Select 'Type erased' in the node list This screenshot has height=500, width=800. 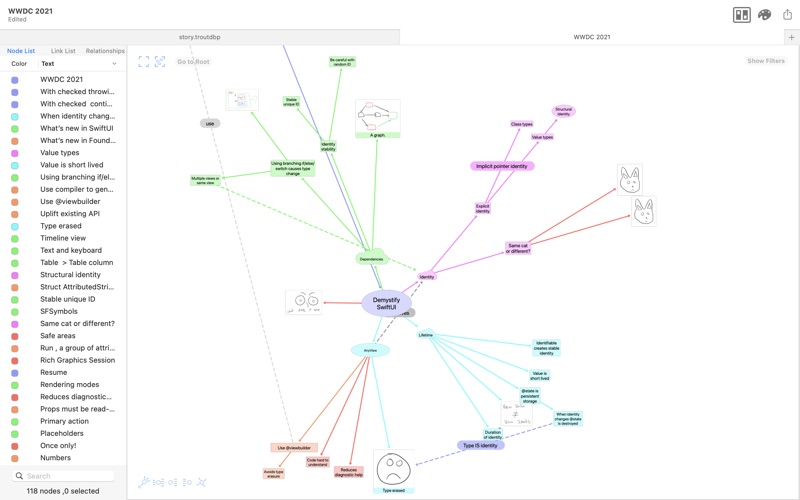pos(61,226)
